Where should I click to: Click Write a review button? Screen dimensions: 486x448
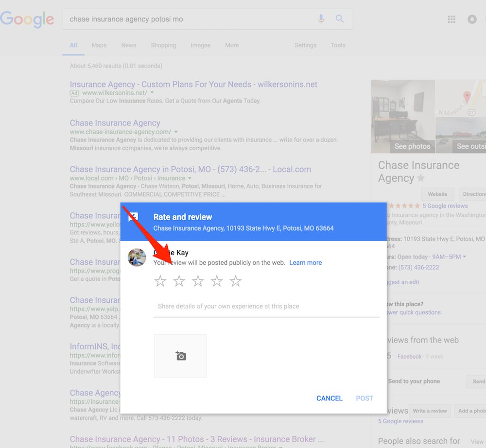pyautogui.click(x=430, y=411)
